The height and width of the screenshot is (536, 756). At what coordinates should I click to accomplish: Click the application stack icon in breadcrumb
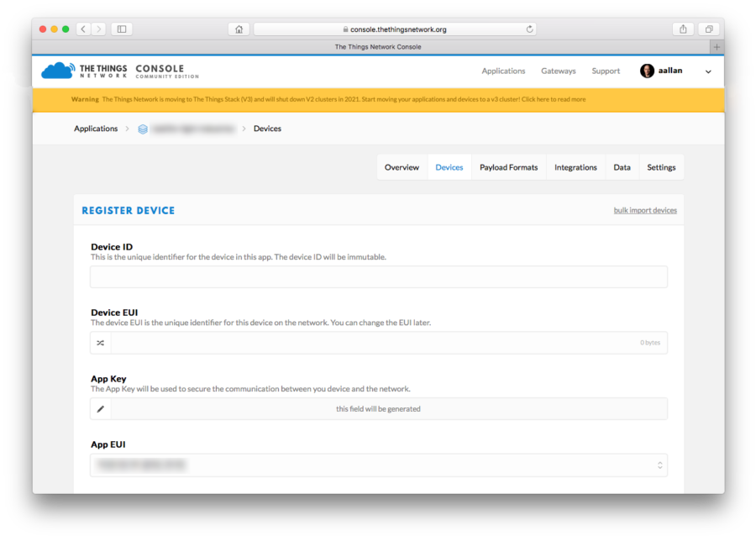[143, 129]
